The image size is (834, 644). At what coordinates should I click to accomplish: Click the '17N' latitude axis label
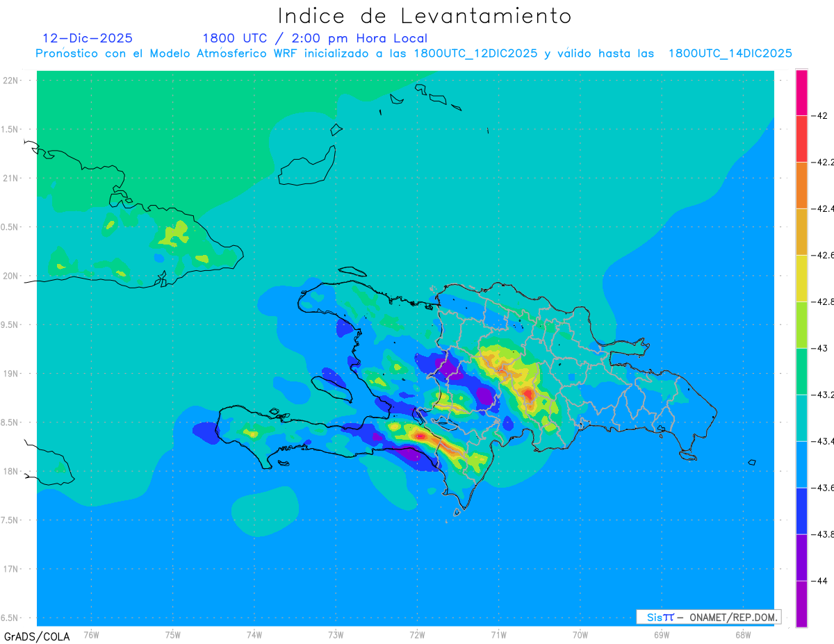click(12, 569)
